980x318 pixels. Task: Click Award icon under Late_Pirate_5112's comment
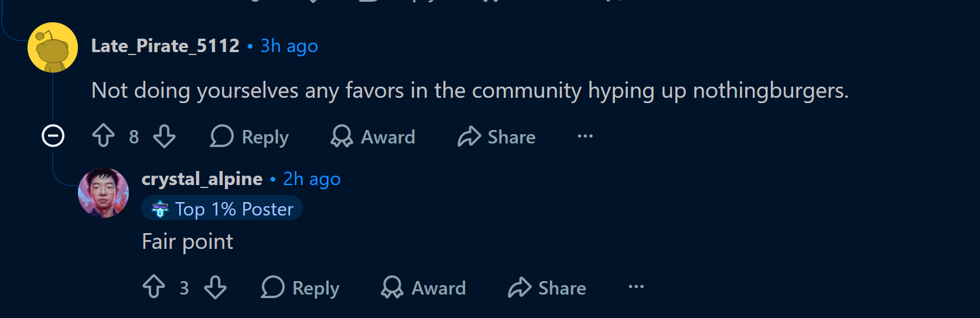pyautogui.click(x=342, y=136)
